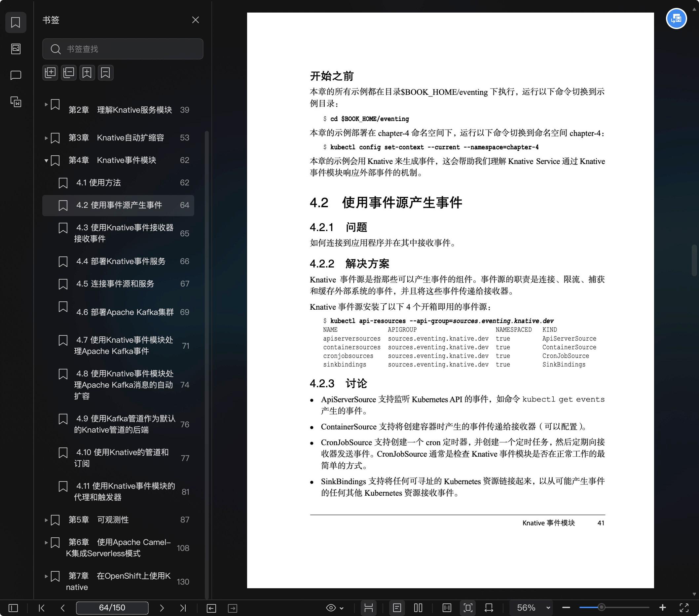Zoom out with the minus button
699x616 pixels.
[566, 608]
